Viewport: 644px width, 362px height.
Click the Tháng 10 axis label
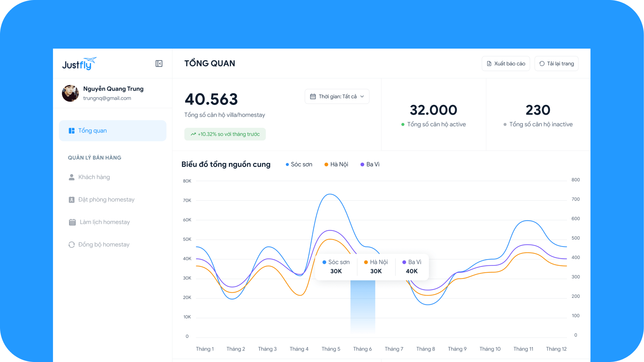(490, 349)
